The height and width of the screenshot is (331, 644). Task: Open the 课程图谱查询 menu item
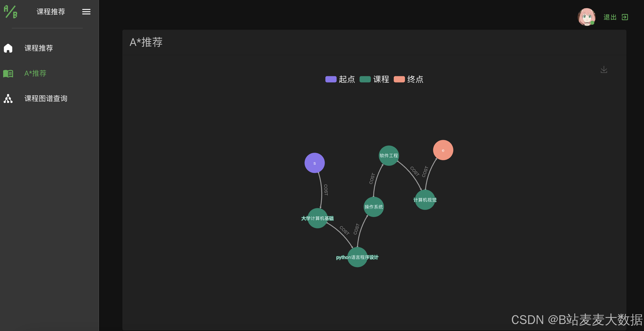(46, 98)
